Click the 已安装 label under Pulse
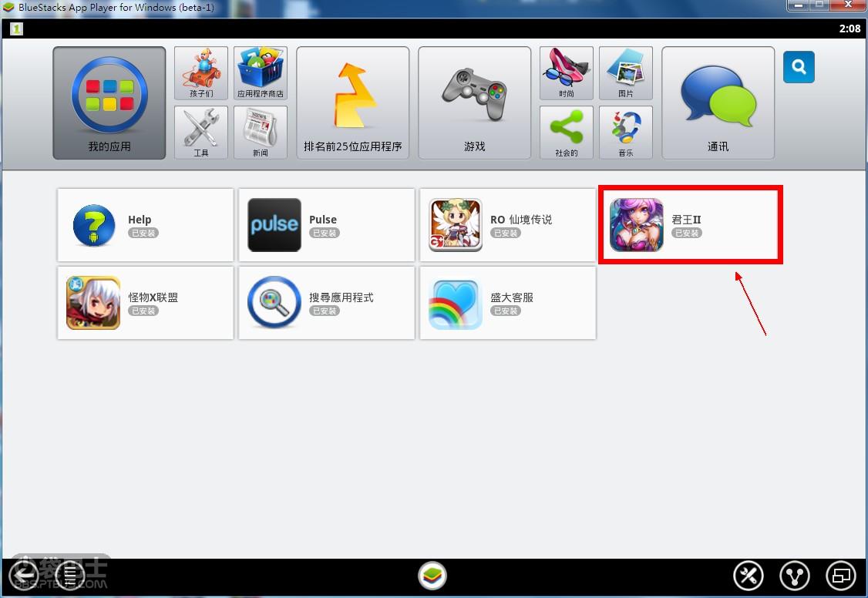 click(325, 233)
